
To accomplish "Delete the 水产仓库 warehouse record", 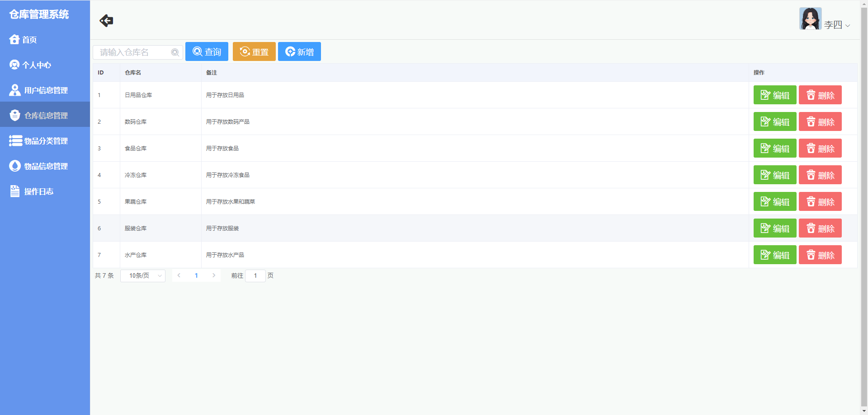I will pyautogui.click(x=820, y=255).
